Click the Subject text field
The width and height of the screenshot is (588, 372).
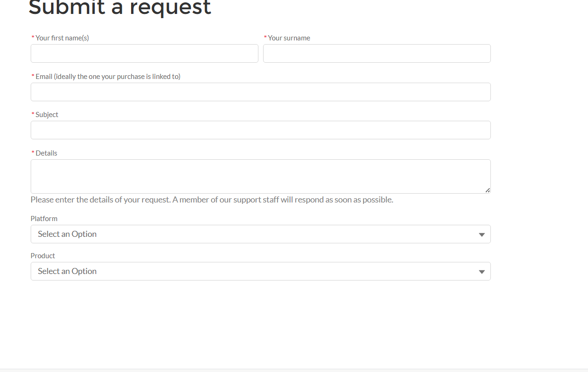(260, 130)
